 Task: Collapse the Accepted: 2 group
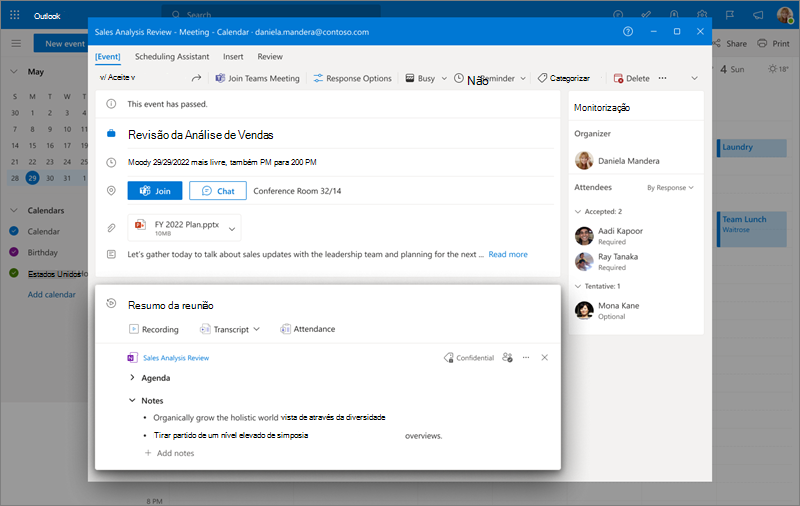[x=578, y=211]
